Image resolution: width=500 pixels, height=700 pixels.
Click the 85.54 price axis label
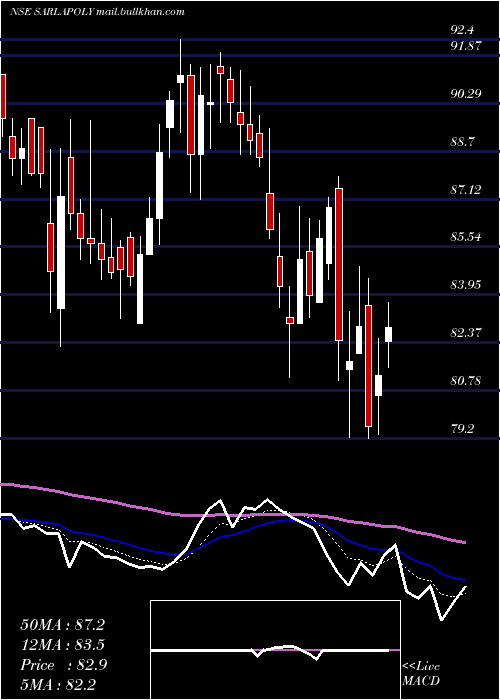[x=466, y=236]
